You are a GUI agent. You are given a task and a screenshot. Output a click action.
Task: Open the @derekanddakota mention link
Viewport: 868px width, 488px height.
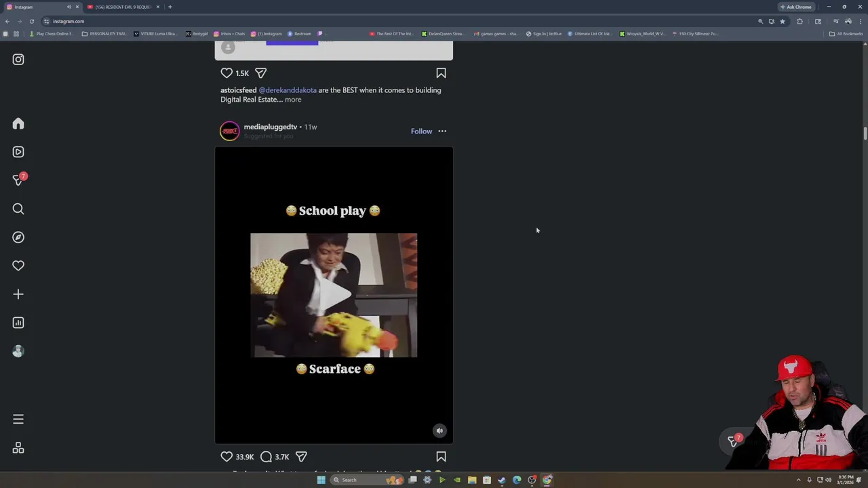tap(288, 90)
